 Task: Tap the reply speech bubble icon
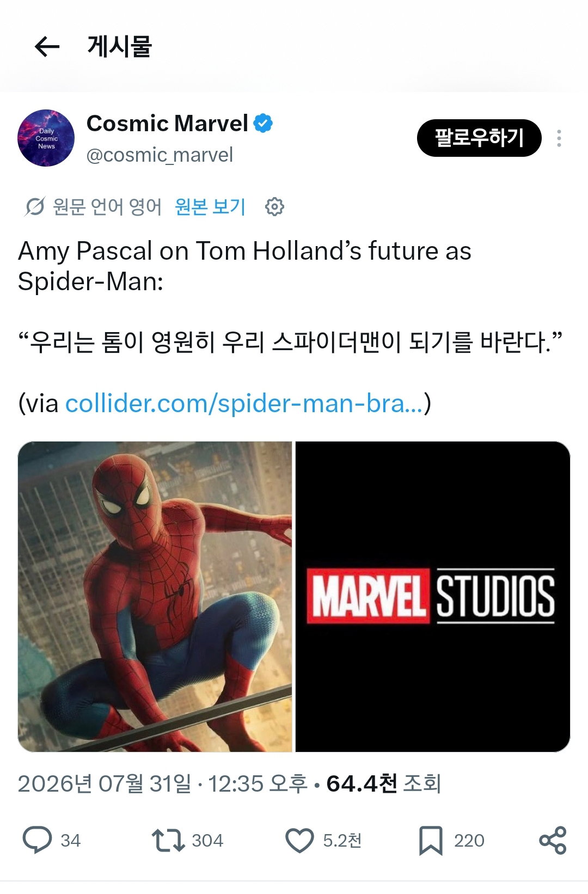pyautogui.click(x=37, y=840)
